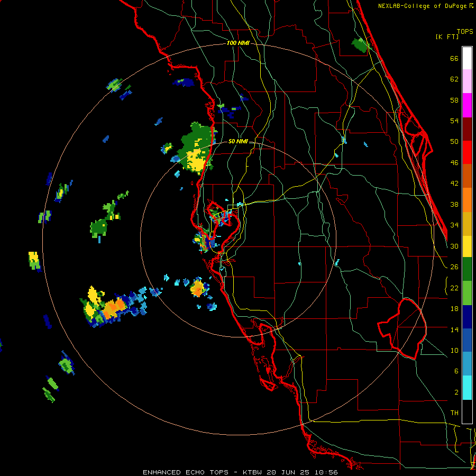476x476 pixels.
Task: Pick the dark orange legend swatch near 42
Action: (x=467, y=176)
